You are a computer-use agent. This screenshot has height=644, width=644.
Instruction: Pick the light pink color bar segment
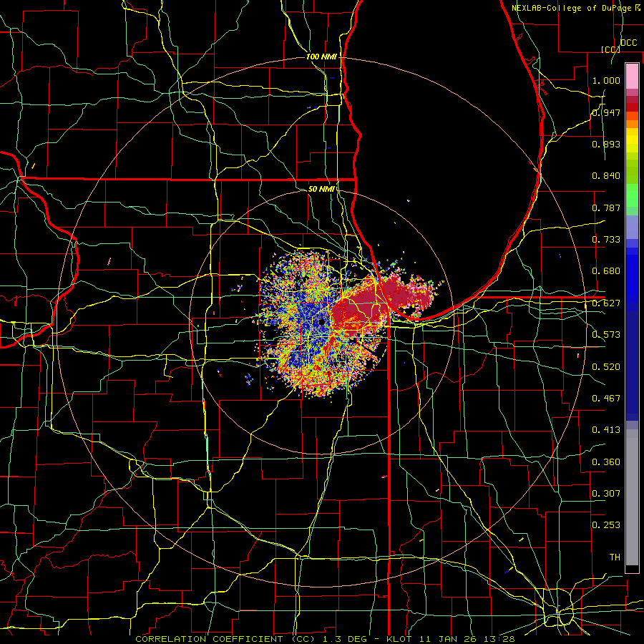(x=632, y=77)
